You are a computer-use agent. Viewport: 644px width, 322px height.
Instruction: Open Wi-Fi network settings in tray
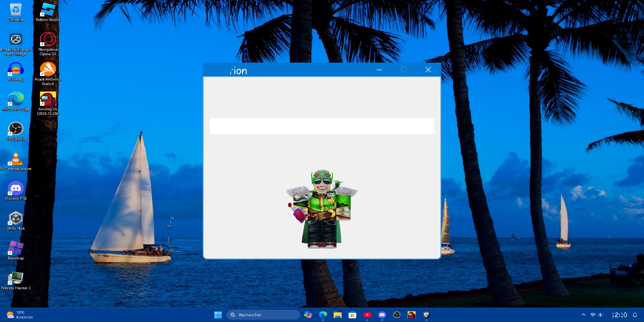(x=593, y=315)
